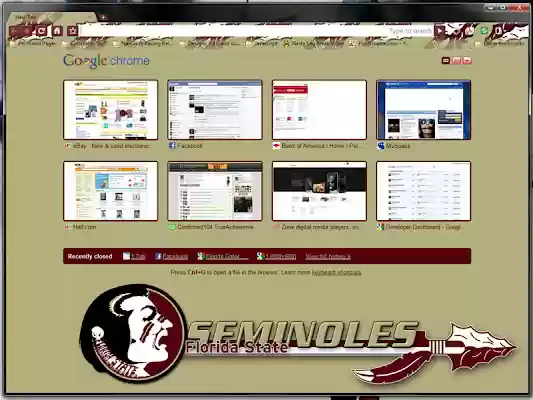The image size is (533, 400).
Task: Open the Developer Dashboard page thumbnail
Action: (424, 191)
